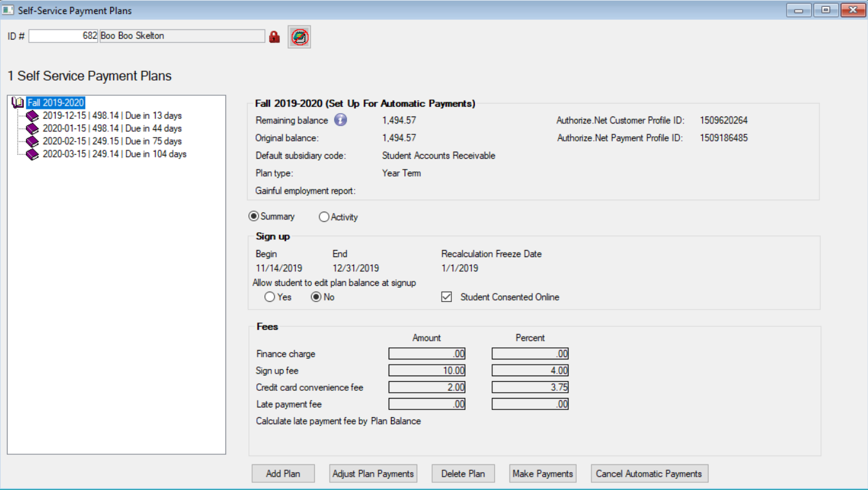Click the Delete Plan button
The image size is (868, 490).
[x=463, y=474]
